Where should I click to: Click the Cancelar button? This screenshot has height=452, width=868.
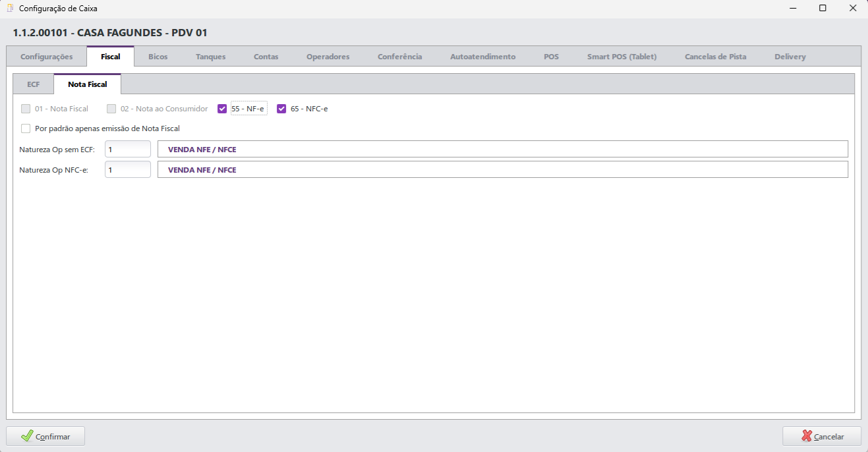point(822,436)
